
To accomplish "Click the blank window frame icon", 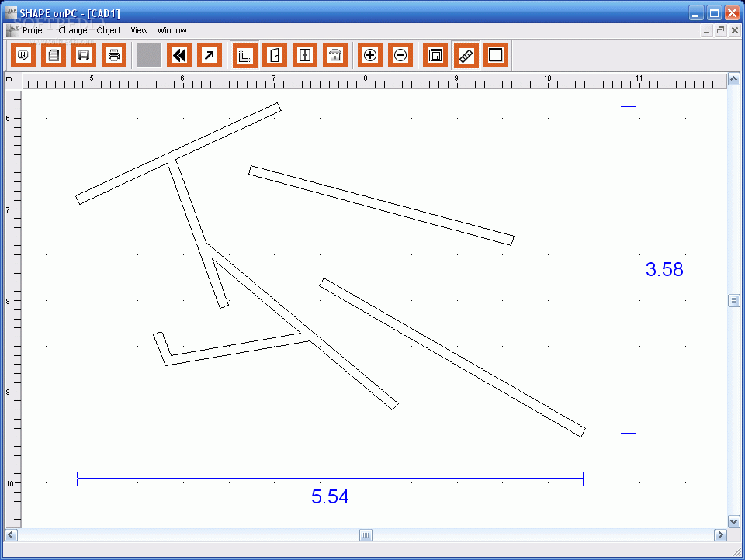I will 496,56.
